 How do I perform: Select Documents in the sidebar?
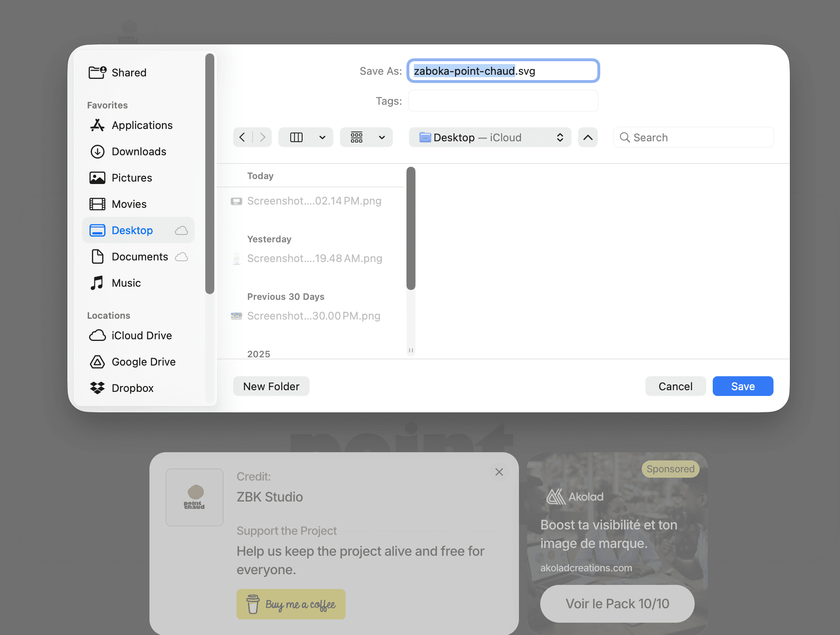140,257
